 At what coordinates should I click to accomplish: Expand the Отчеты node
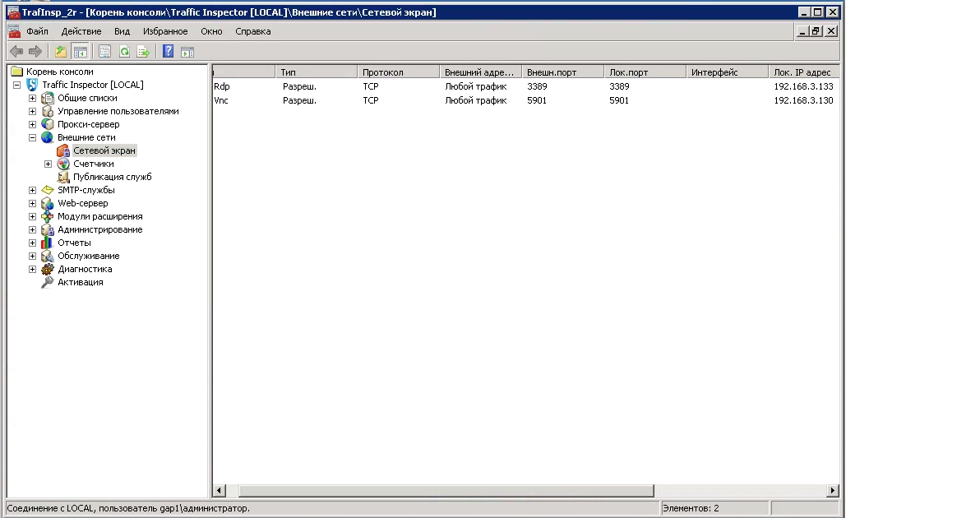coord(33,243)
